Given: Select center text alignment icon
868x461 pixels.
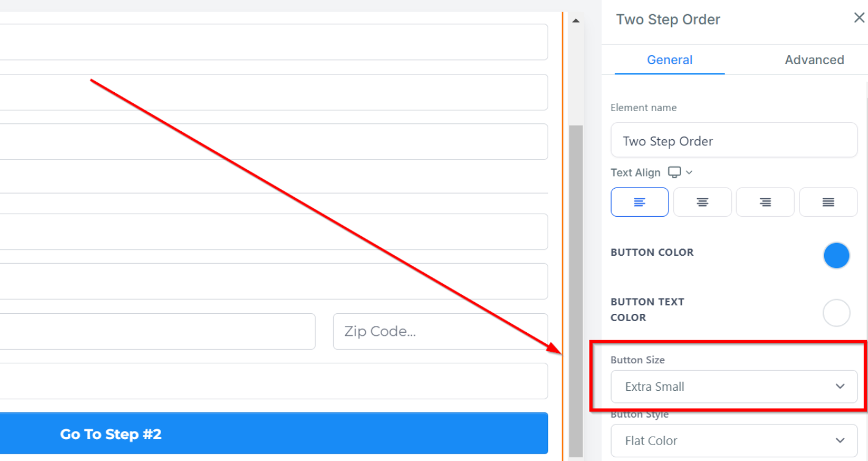Looking at the screenshot, I should point(702,202).
